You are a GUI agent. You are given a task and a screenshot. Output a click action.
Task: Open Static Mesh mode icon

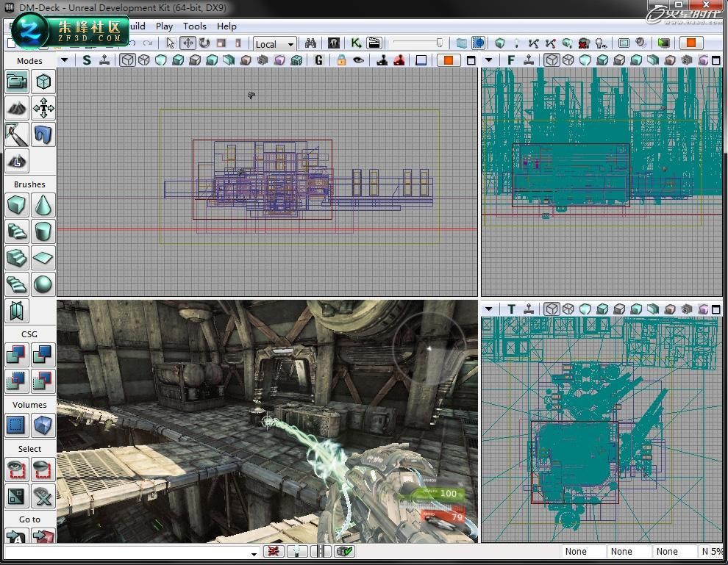(43, 135)
